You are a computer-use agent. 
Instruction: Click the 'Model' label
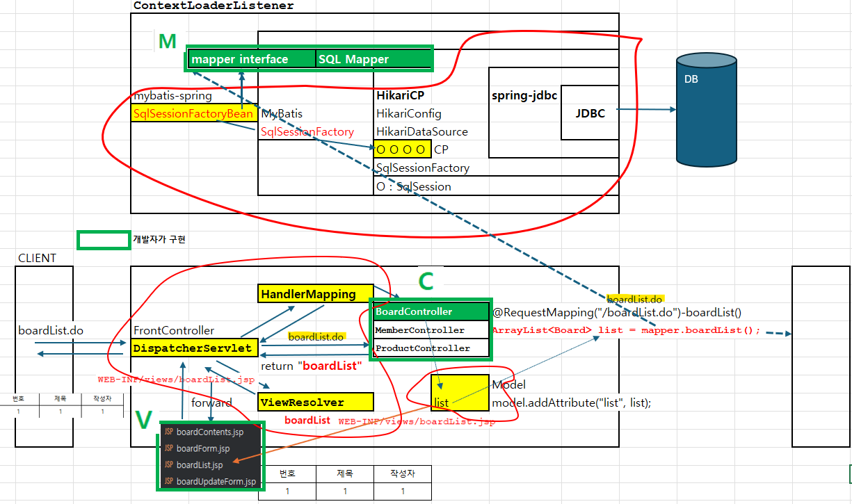(509, 384)
